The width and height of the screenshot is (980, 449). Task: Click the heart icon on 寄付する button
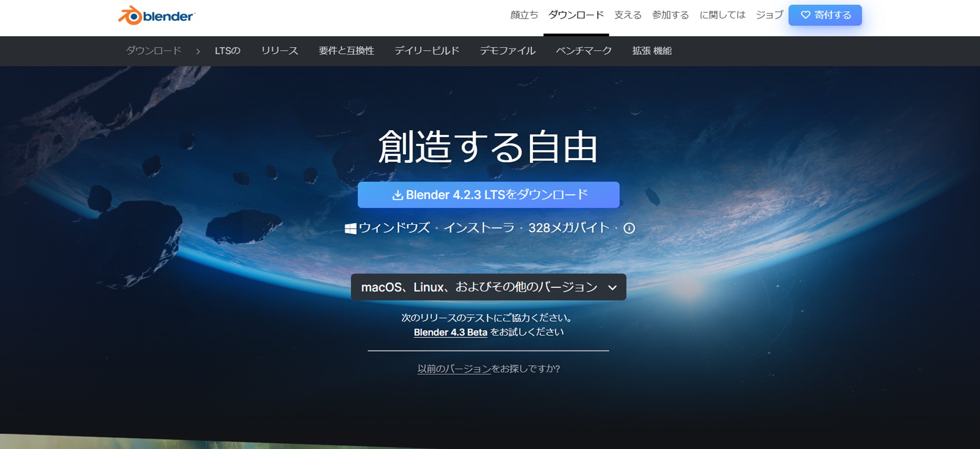point(805,15)
